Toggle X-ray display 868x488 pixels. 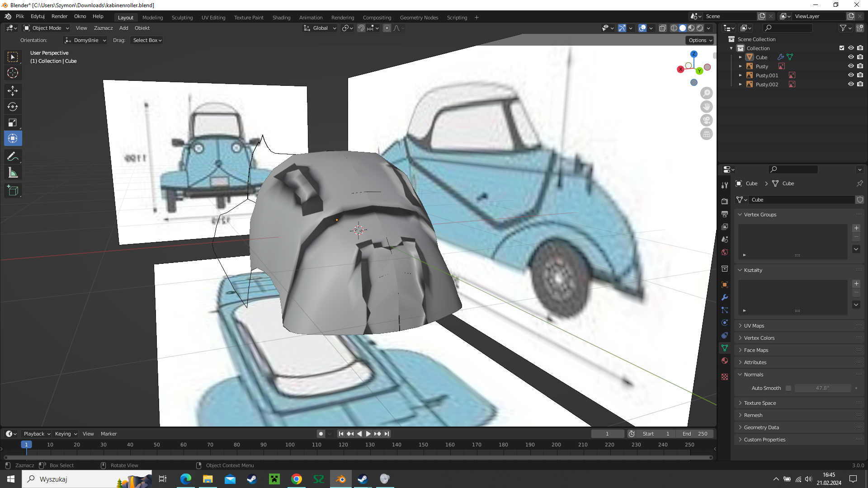[662, 28]
